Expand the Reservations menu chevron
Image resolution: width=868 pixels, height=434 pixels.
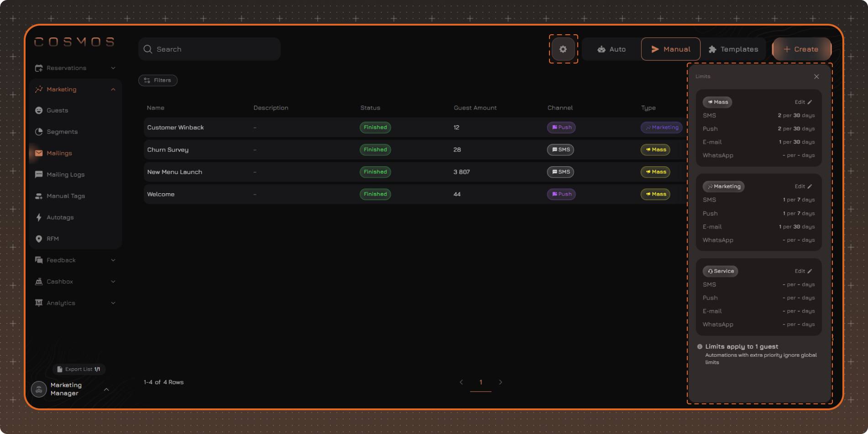click(x=113, y=68)
